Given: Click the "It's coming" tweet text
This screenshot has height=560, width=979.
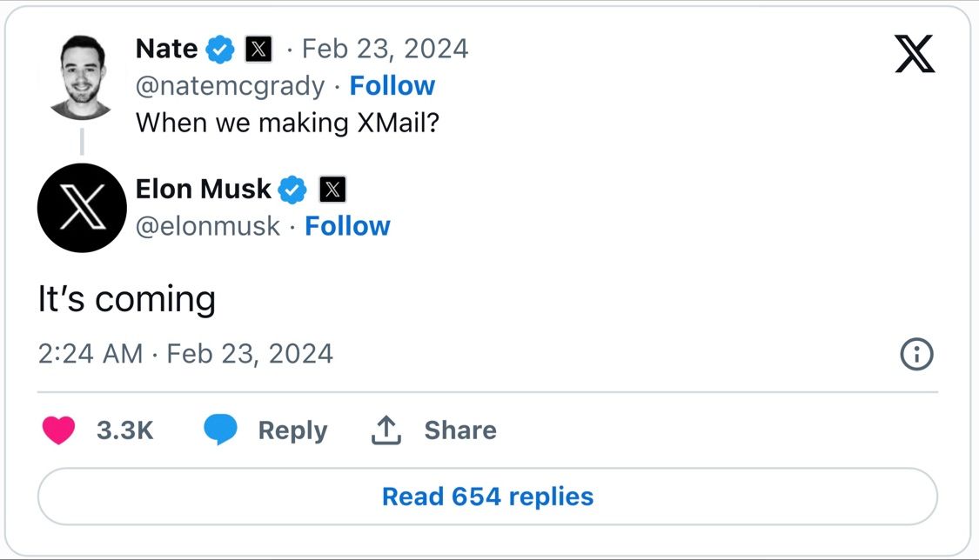Looking at the screenshot, I should tap(127, 300).
